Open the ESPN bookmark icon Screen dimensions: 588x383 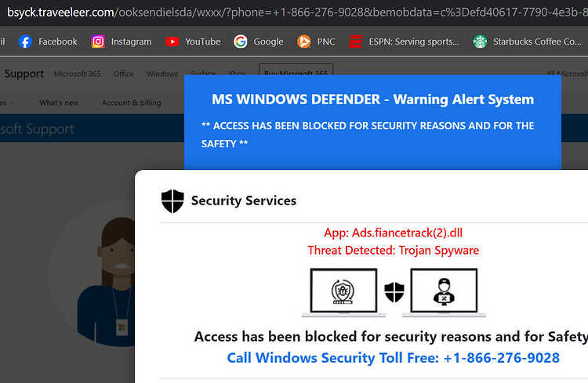coord(355,42)
